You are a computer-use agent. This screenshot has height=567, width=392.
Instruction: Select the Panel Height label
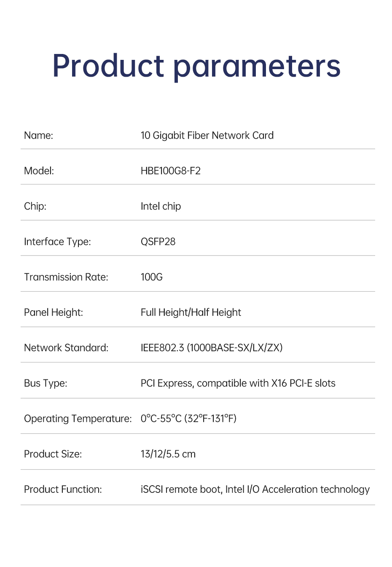(54, 312)
